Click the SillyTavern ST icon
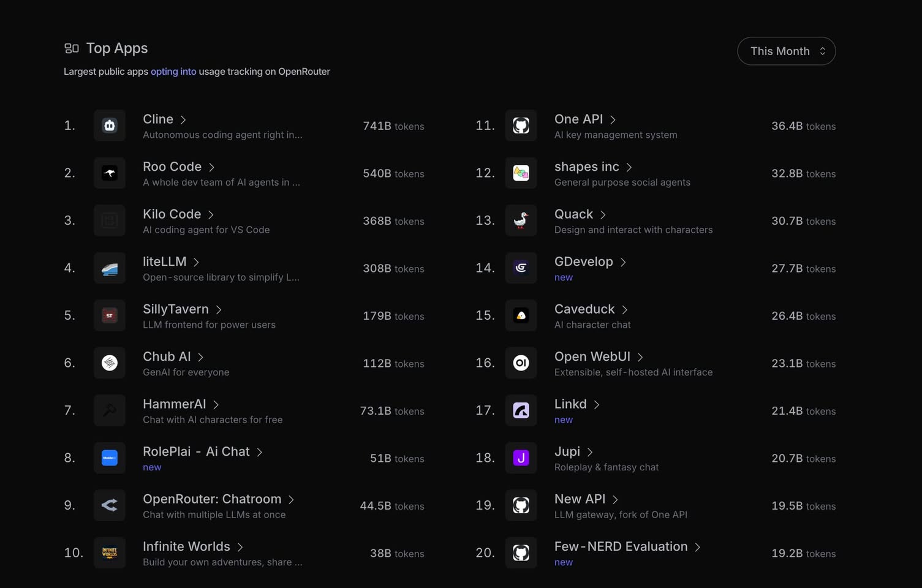Viewport: 922px width, 588px height. tap(110, 315)
